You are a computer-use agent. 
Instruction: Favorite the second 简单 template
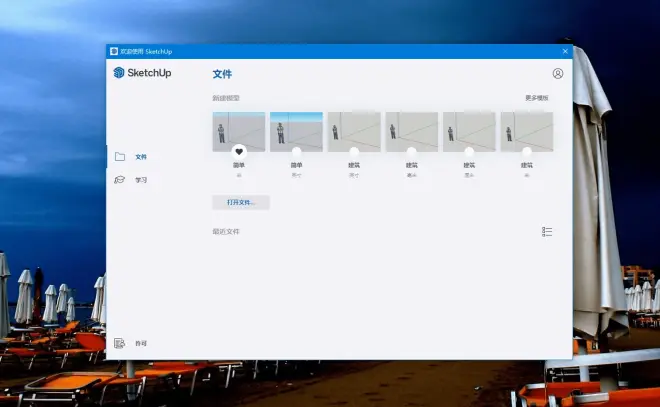click(296, 152)
